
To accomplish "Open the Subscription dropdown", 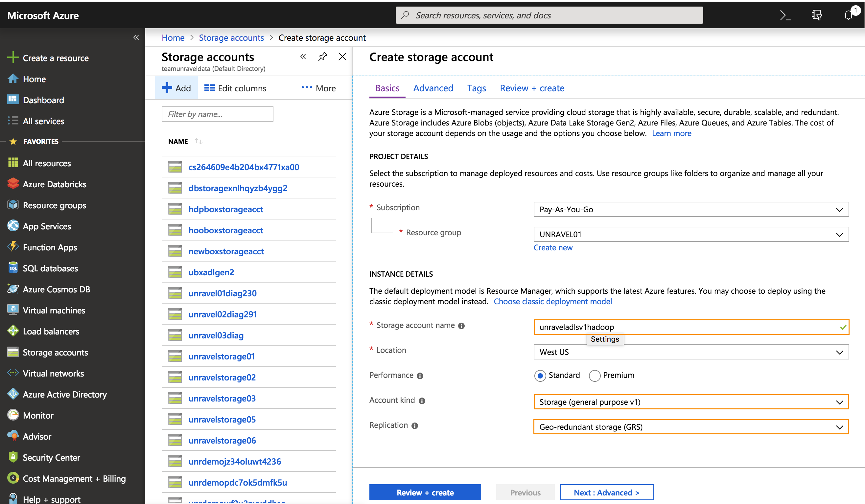I will 691,209.
